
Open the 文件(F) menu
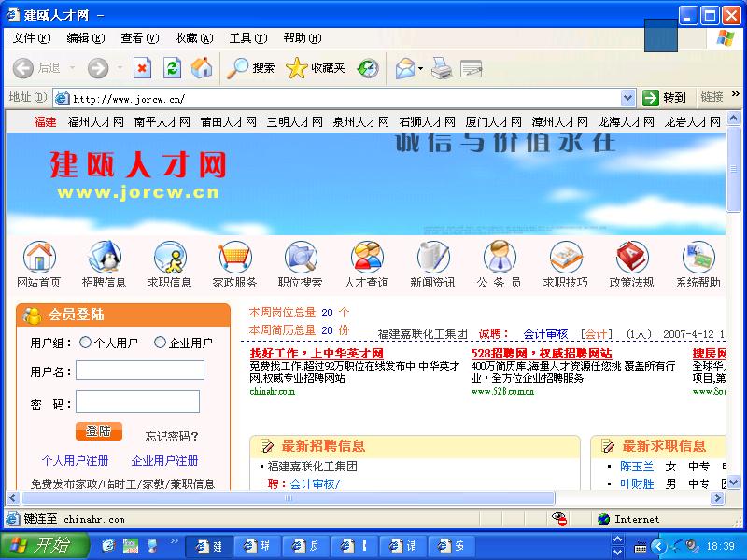32,38
